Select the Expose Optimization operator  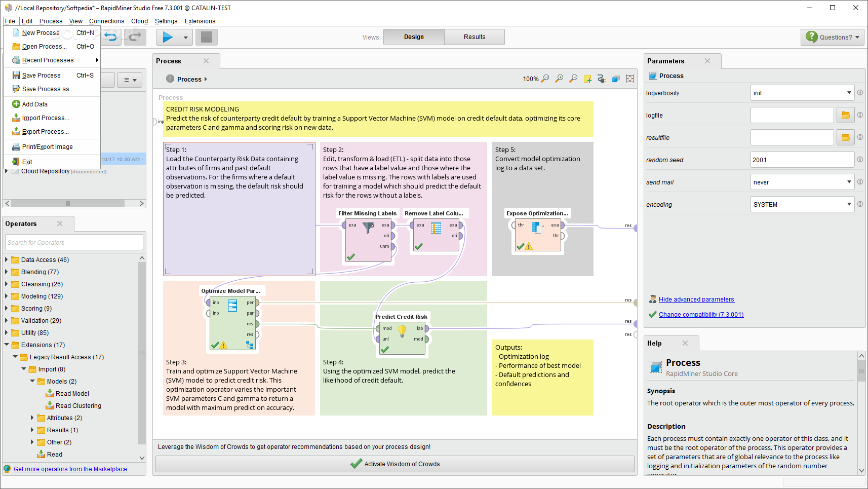(x=538, y=235)
